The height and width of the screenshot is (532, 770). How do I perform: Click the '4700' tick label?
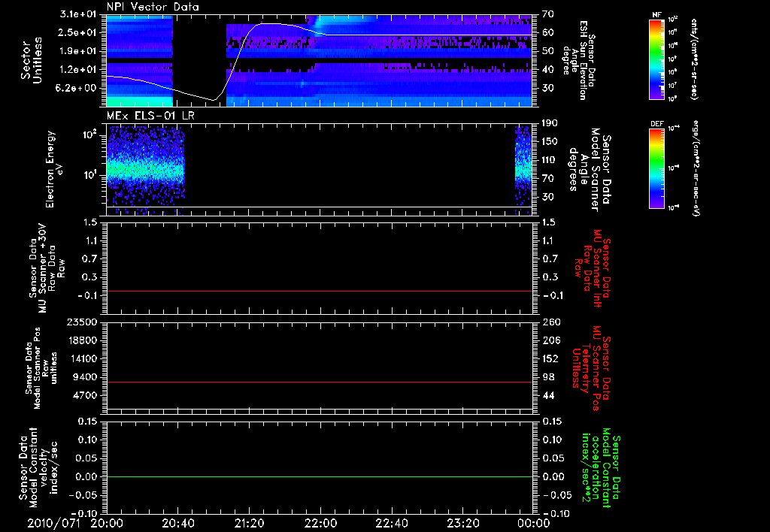(84, 395)
